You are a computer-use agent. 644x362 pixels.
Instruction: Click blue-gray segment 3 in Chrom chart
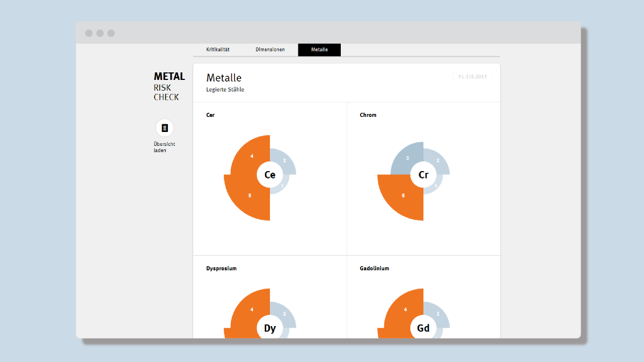pyautogui.click(x=406, y=160)
